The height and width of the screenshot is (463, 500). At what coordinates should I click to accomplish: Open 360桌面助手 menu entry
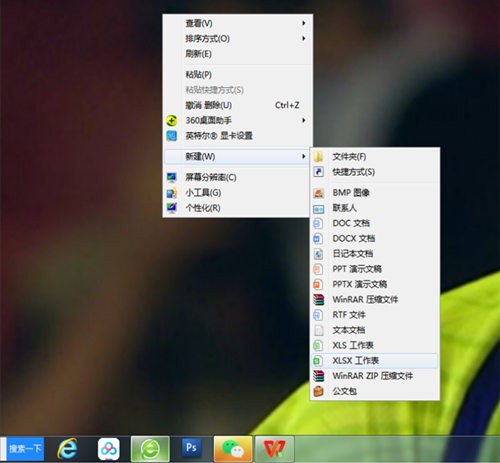pyautogui.click(x=237, y=120)
